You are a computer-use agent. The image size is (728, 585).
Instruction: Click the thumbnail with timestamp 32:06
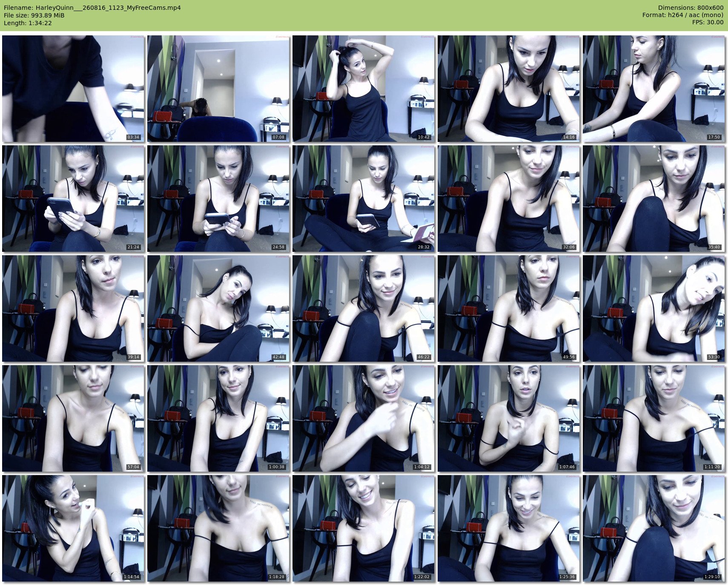click(509, 199)
